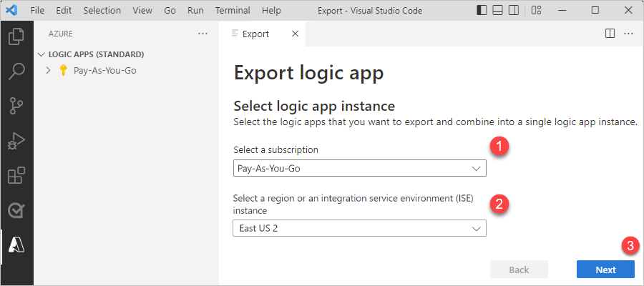
Task: Click the Next button
Action: (x=605, y=270)
